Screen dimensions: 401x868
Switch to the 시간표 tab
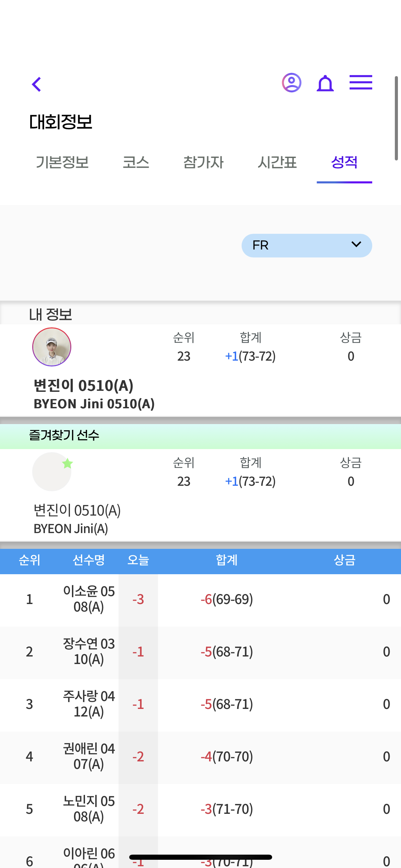277,162
